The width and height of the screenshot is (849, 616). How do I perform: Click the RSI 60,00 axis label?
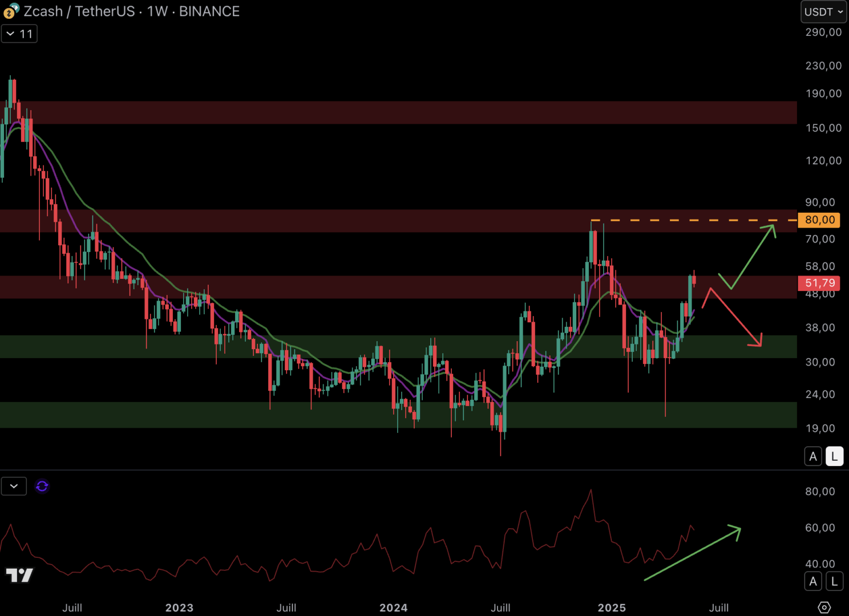(x=820, y=528)
